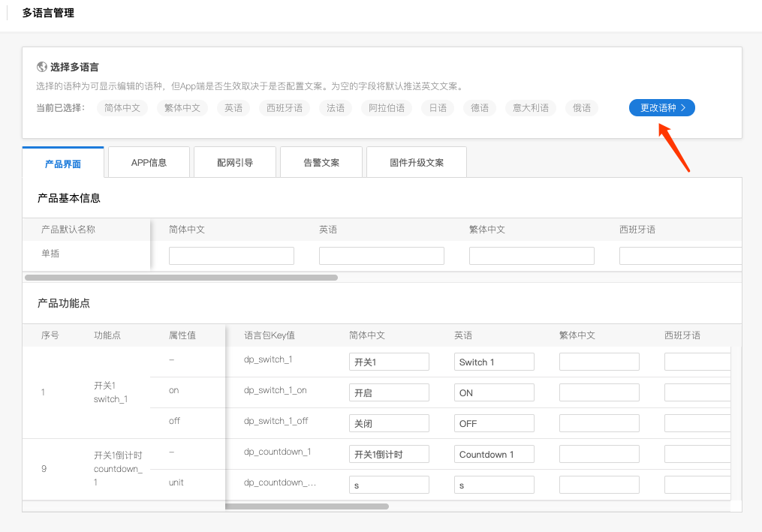Click the 语言包Key值 column header
This screenshot has width=762, height=532.
pyautogui.click(x=270, y=335)
